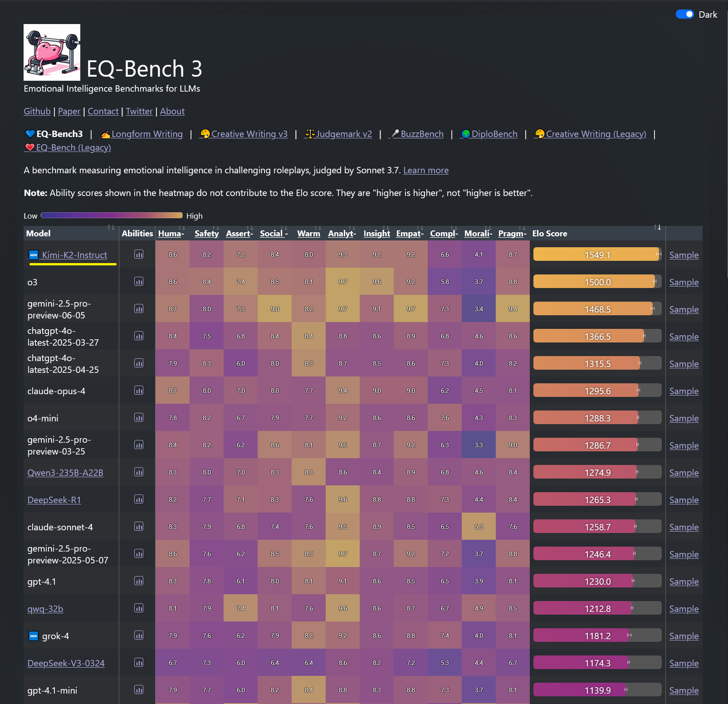
Task: Sort by Insight ability column
Action: pyautogui.click(x=376, y=233)
